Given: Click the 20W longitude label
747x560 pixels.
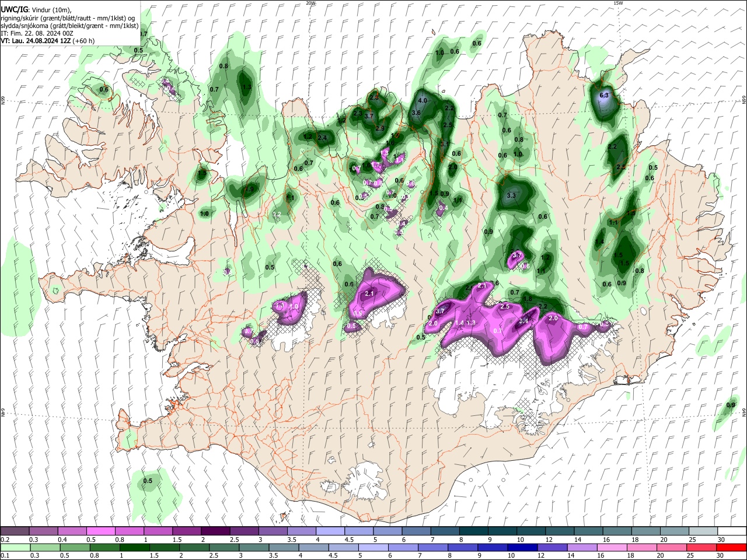Looking at the screenshot, I should point(311,3).
